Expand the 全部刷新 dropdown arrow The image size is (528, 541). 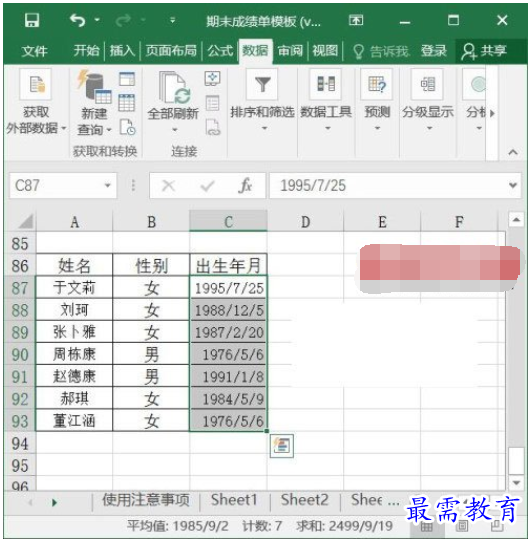175,130
